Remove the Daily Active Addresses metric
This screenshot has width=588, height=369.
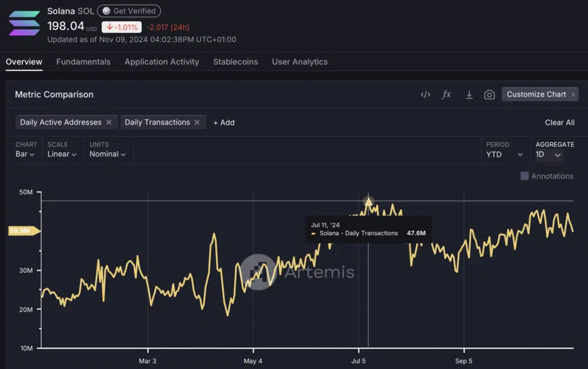(109, 122)
